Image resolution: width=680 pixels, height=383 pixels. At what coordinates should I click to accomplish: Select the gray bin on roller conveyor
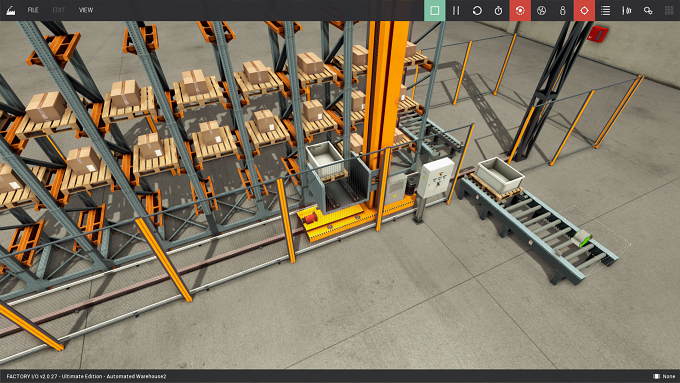pos(500,175)
